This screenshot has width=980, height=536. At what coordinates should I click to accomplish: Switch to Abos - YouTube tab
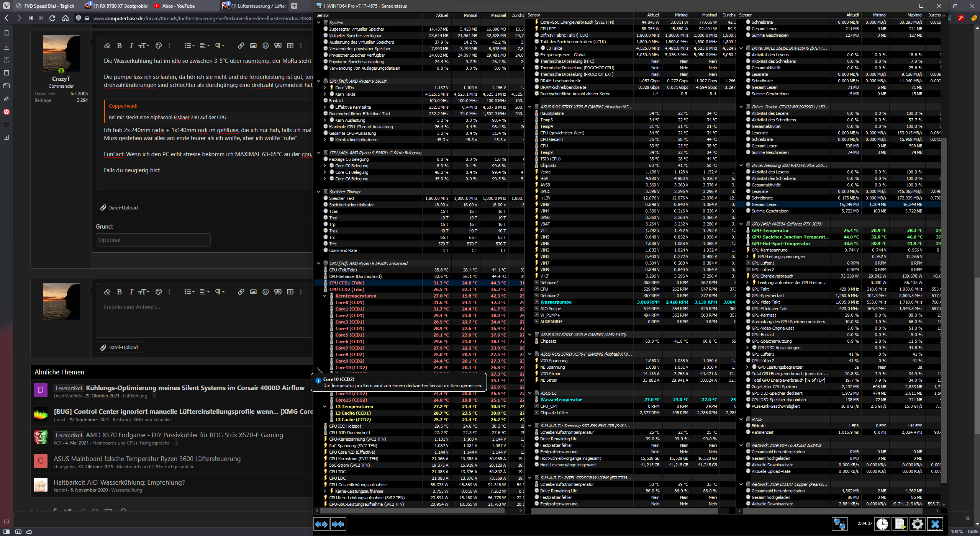point(185,6)
